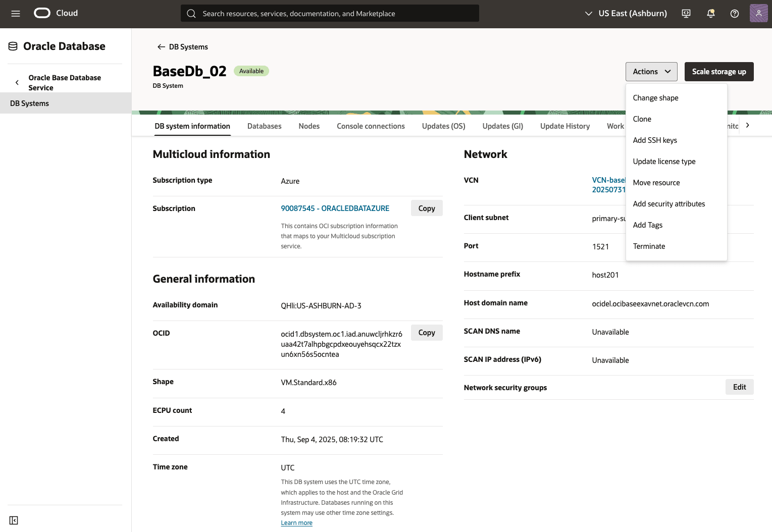Open the navigation hamburger menu
This screenshot has height=532, width=772.
(x=16, y=14)
